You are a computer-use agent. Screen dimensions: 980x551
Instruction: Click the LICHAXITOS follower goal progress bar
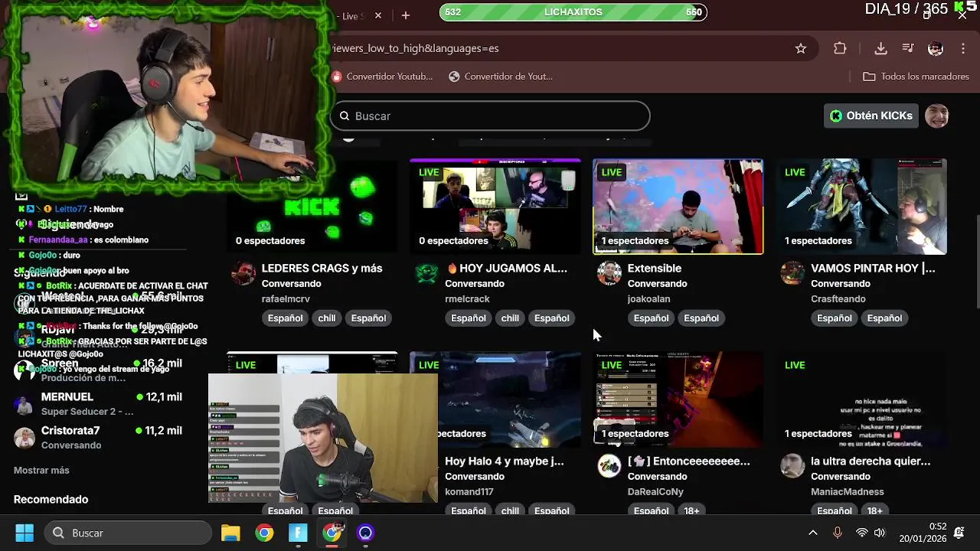[x=573, y=11]
